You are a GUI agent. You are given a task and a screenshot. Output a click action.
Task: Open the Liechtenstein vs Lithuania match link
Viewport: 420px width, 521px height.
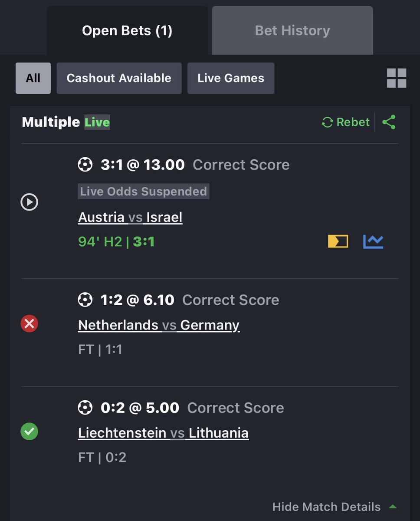(x=164, y=433)
